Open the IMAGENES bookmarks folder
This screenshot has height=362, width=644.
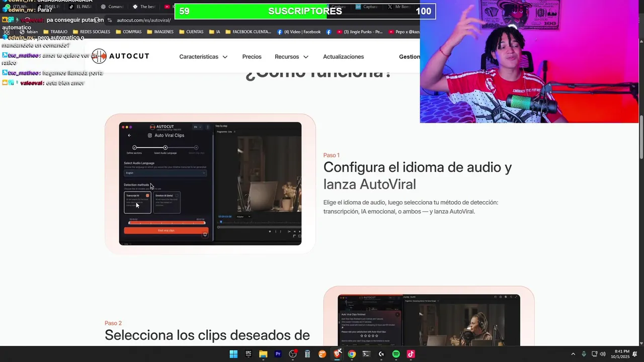click(x=160, y=32)
